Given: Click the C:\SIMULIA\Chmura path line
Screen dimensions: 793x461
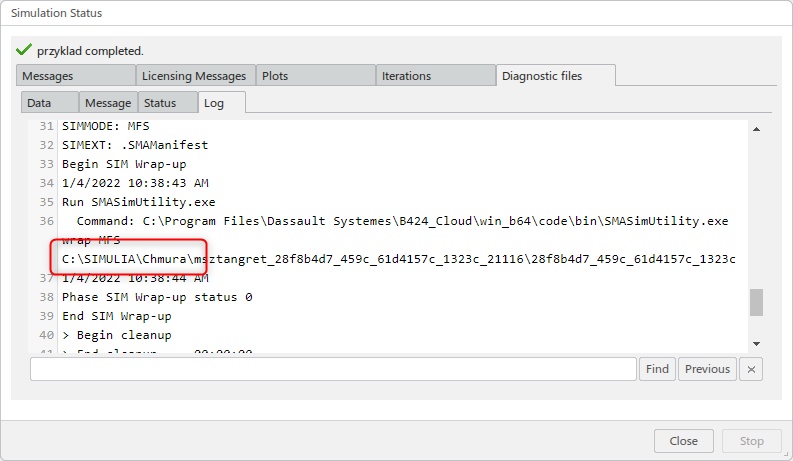Looking at the screenshot, I should (x=399, y=259).
